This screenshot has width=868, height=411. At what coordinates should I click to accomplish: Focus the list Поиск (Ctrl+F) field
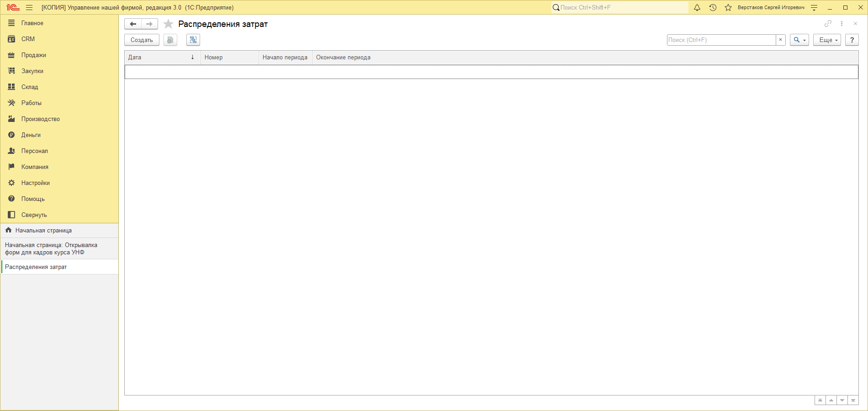721,40
